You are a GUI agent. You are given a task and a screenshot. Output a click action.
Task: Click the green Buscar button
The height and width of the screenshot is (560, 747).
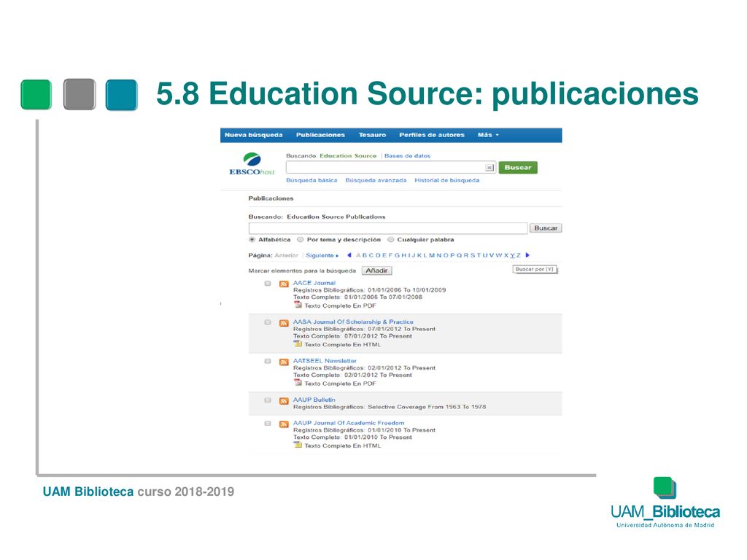click(x=518, y=168)
